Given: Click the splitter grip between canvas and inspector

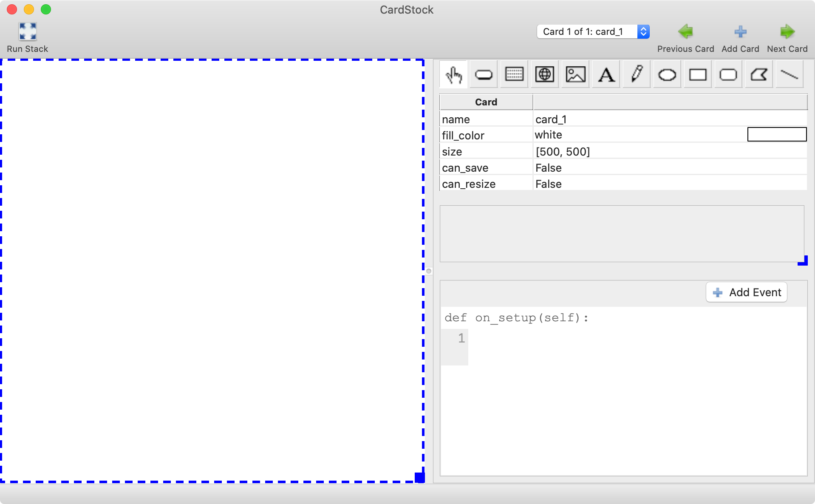Looking at the screenshot, I should coord(429,271).
